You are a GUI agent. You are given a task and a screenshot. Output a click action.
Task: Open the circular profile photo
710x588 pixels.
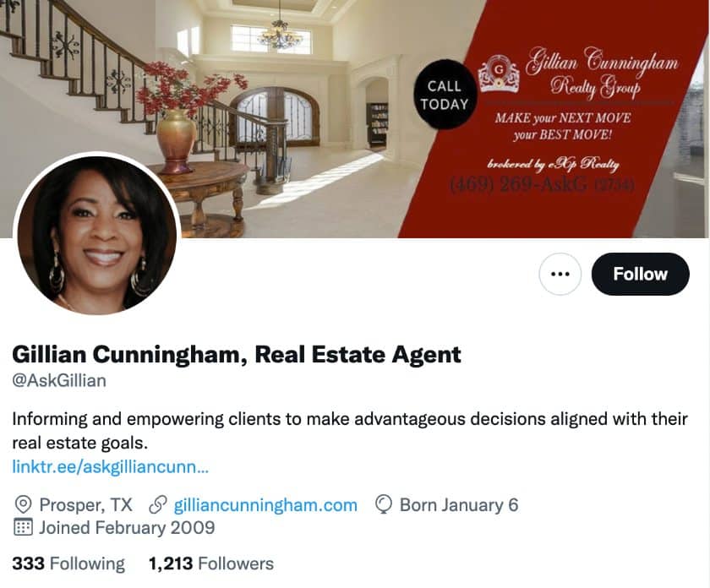pyautogui.click(x=97, y=235)
